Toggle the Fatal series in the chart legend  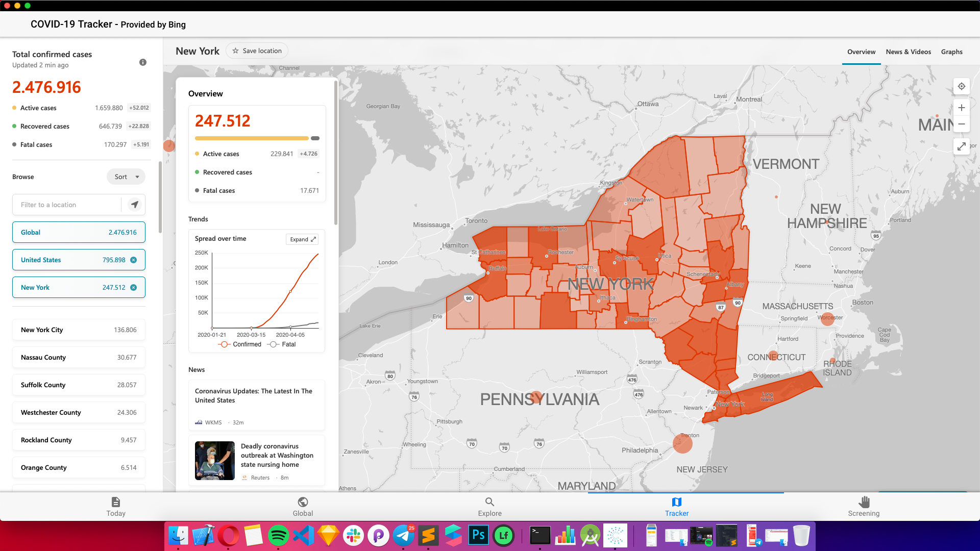click(282, 344)
